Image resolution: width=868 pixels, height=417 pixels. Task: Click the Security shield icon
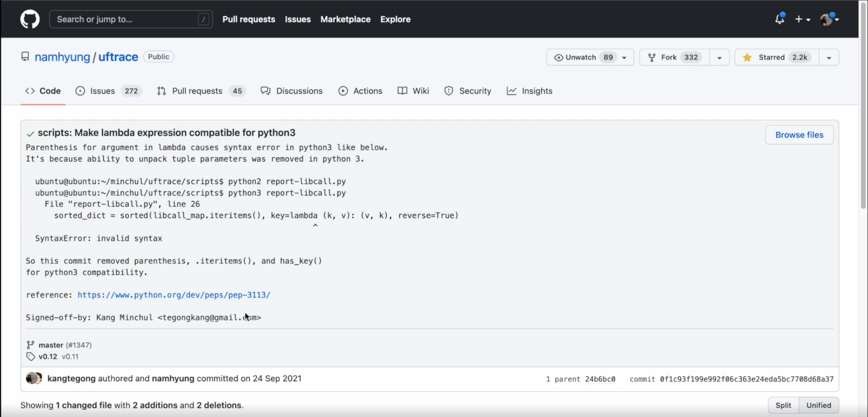pos(448,91)
